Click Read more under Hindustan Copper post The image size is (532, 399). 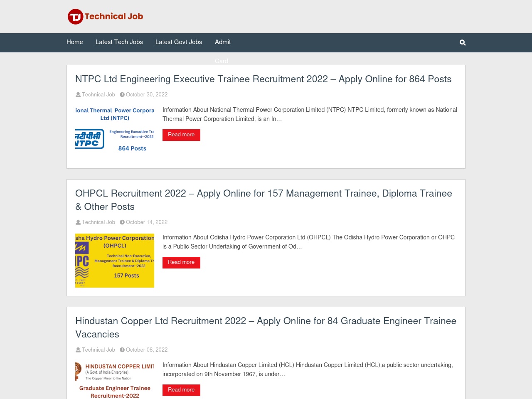(181, 390)
